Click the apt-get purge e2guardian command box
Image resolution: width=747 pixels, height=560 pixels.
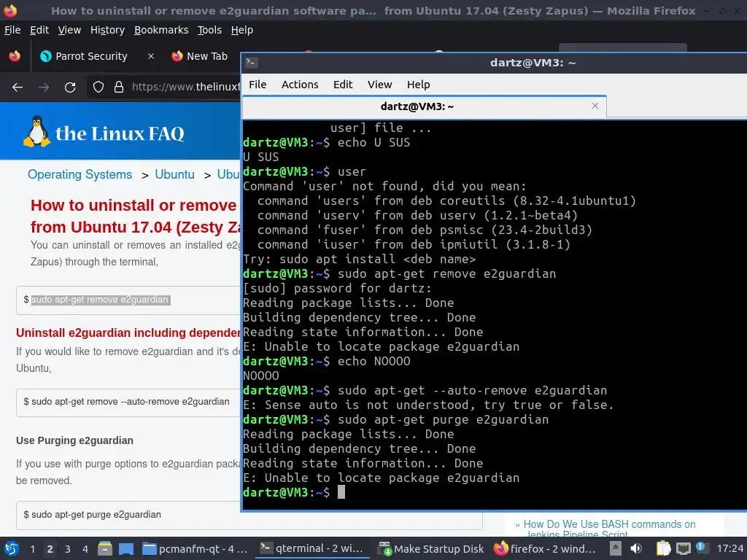[249, 515]
